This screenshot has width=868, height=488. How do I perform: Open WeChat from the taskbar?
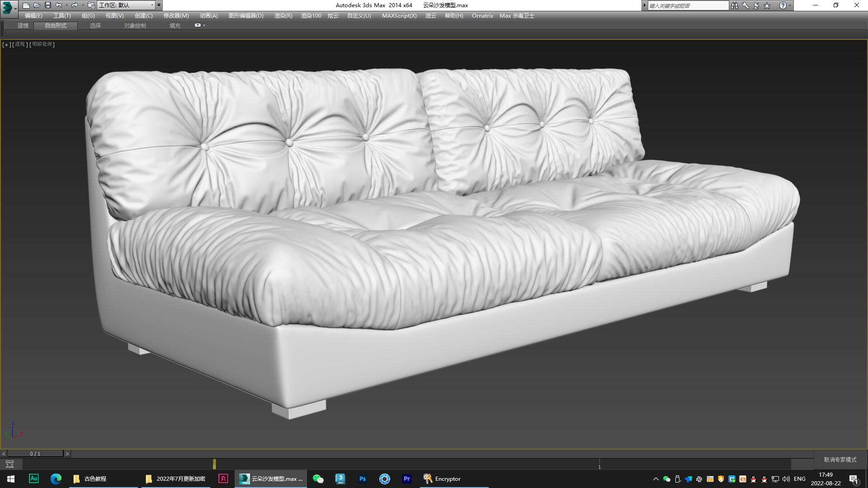pyautogui.click(x=318, y=479)
